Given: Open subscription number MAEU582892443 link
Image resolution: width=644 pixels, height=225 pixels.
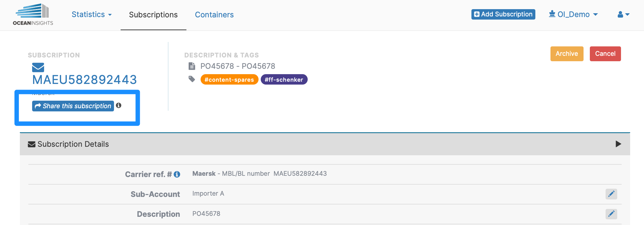Looking at the screenshot, I should click(x=84, y=80).
